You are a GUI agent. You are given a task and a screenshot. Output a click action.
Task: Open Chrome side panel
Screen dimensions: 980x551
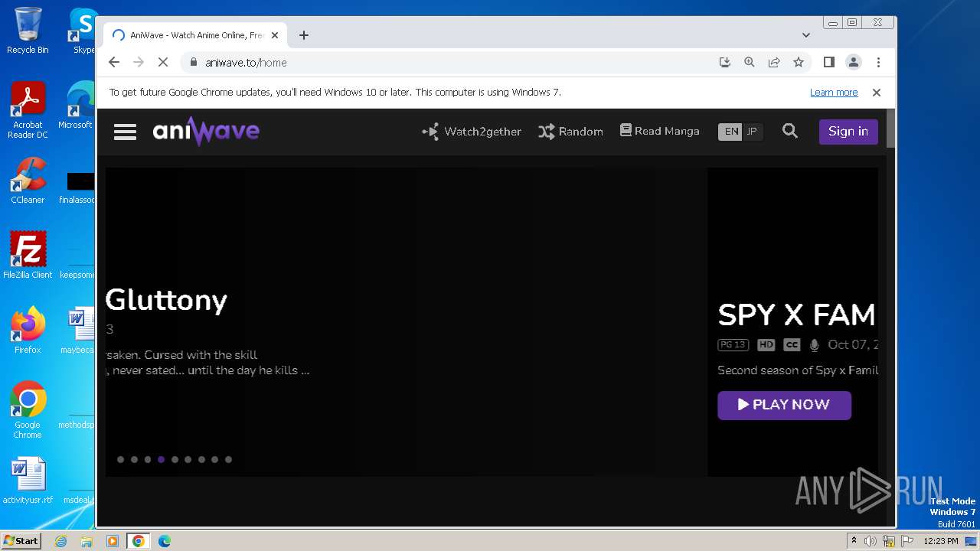829,63
